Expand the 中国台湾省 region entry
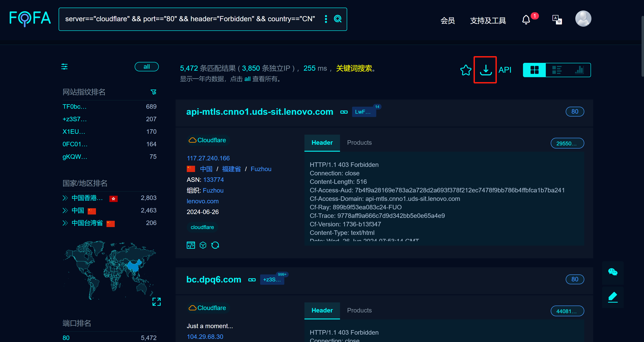Image resolution: width=644 pixels, height=342 pixels. click(65, 223)
